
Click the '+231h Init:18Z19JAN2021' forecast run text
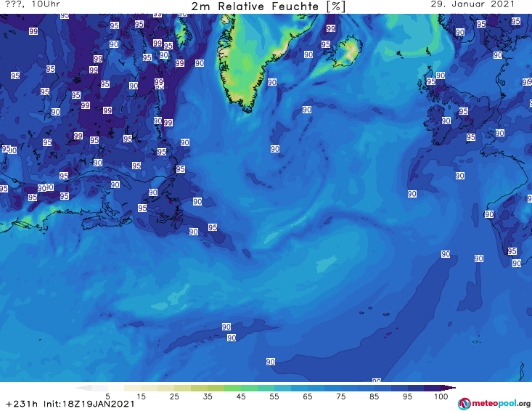pos(70,404)
